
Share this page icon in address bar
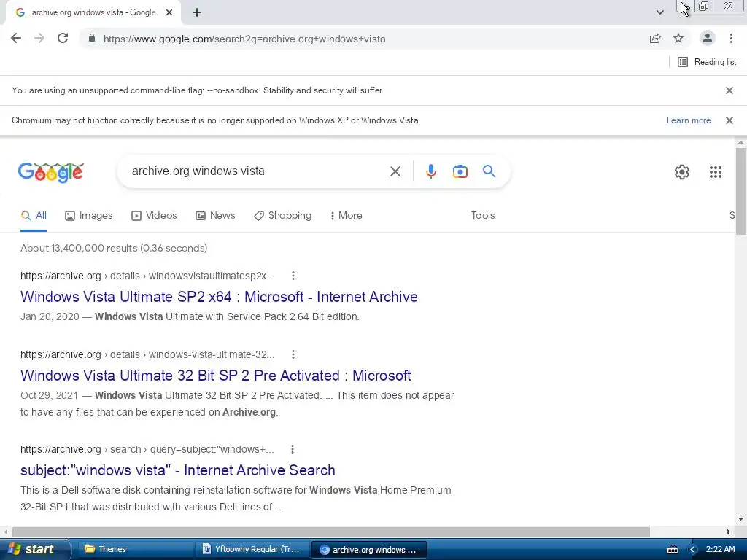click(x=655, y=39)
